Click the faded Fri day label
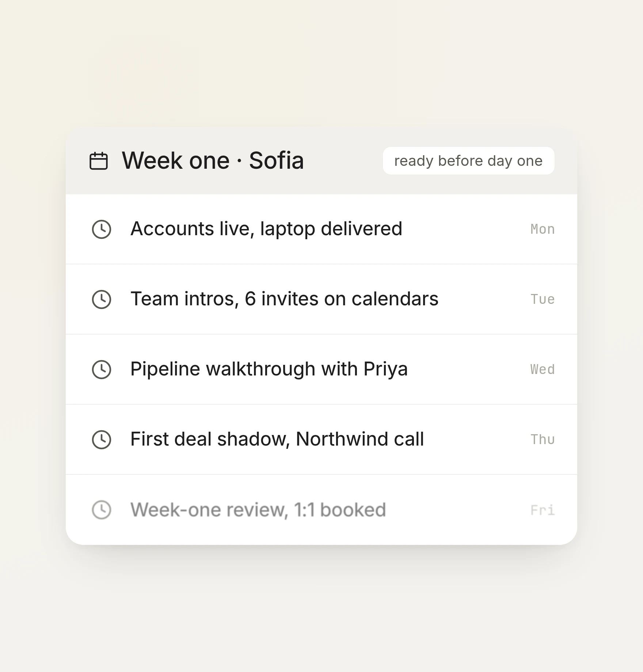643x672 pixels. click(x=543, y=510)
